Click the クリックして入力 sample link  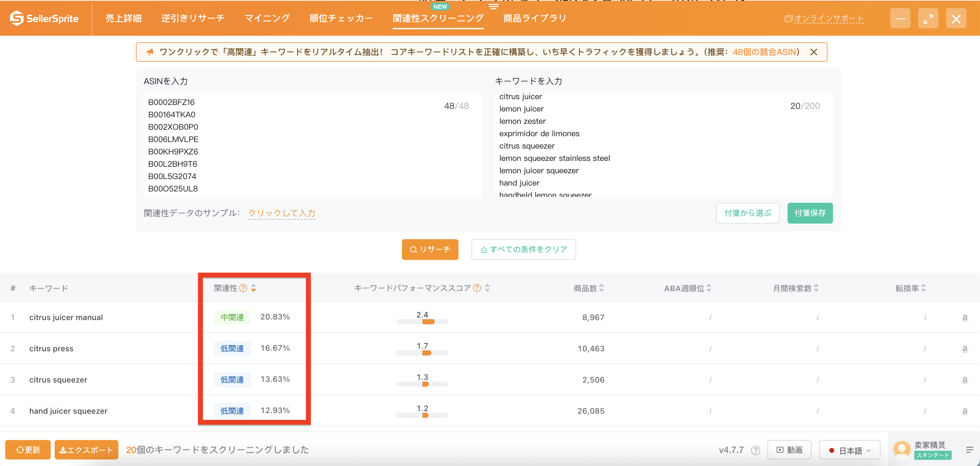(282, 213)
